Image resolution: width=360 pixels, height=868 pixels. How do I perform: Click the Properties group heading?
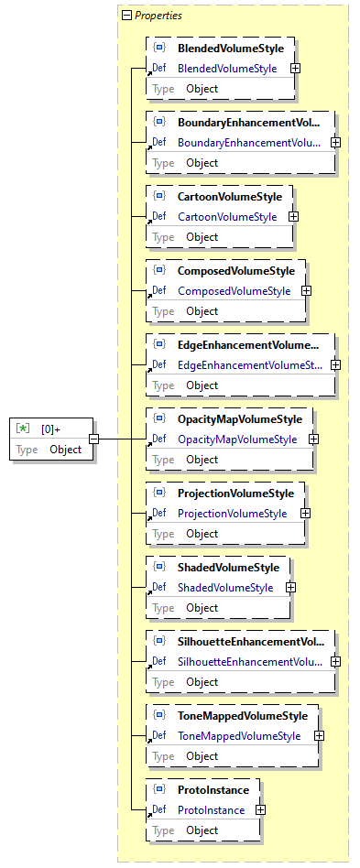158,16
